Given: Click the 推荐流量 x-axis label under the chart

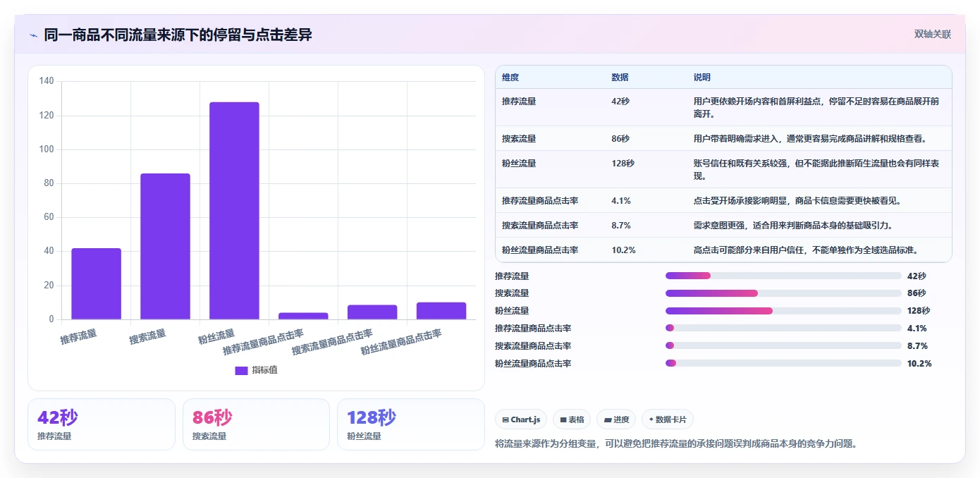Looking at the screenshot, I should pyautogui.click(x=79, y=336).
